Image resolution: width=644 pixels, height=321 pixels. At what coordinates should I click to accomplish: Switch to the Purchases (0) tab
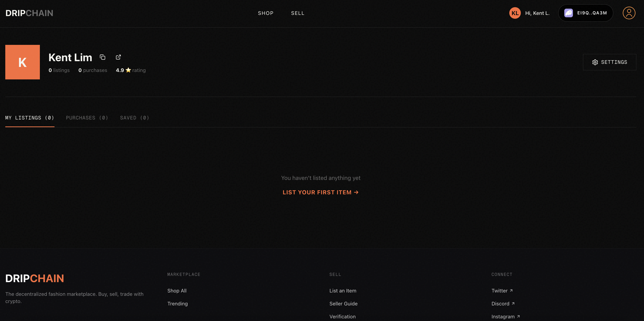[x=87, y=118]
